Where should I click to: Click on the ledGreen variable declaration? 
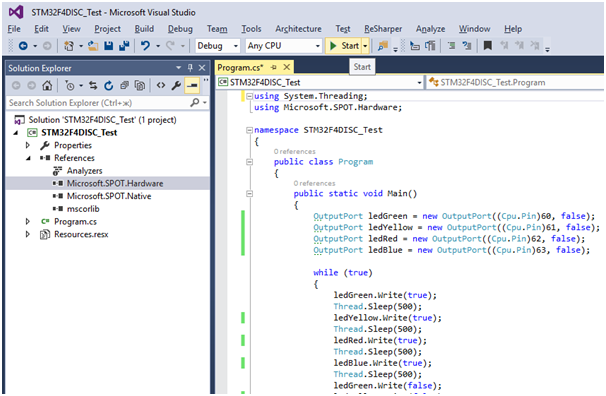(388, 216)
